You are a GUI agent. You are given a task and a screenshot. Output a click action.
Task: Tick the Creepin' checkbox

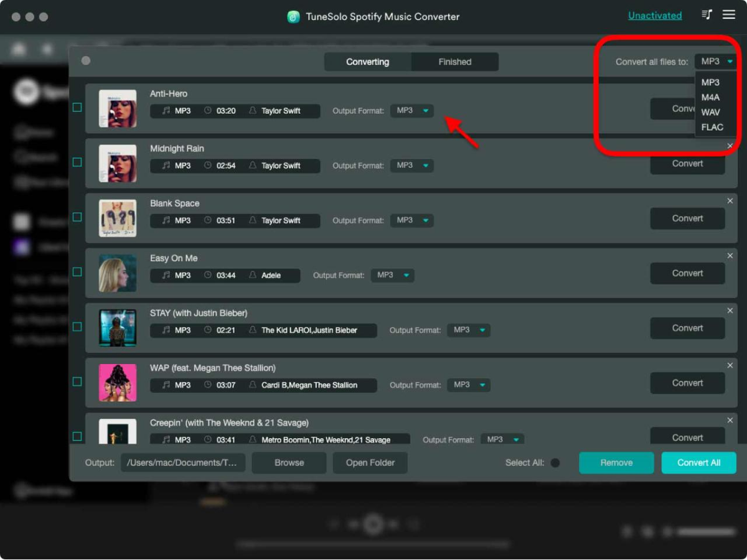coord(77,436)
